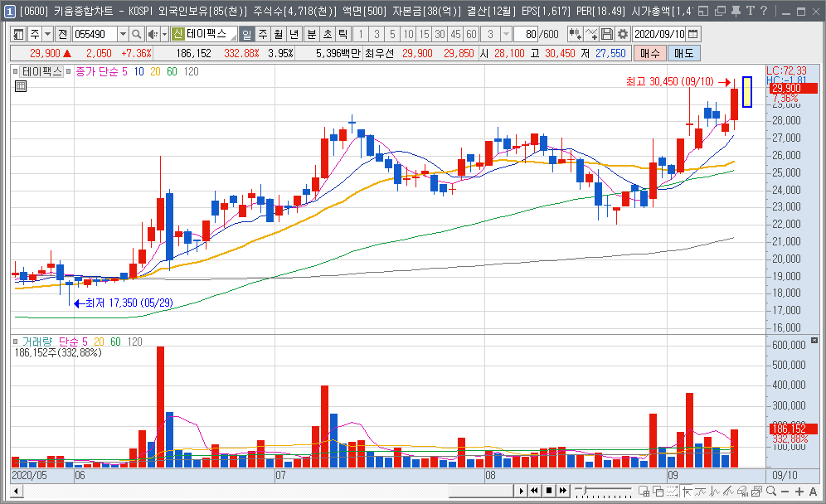Click the crosshair cursor tool icon
Viewport: 826px width, 504px height.
tap(687, 491)
